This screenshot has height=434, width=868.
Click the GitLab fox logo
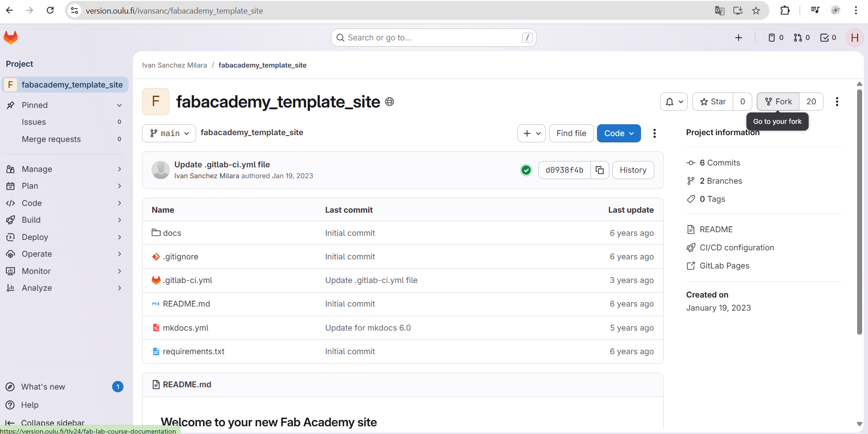point(11,38)
